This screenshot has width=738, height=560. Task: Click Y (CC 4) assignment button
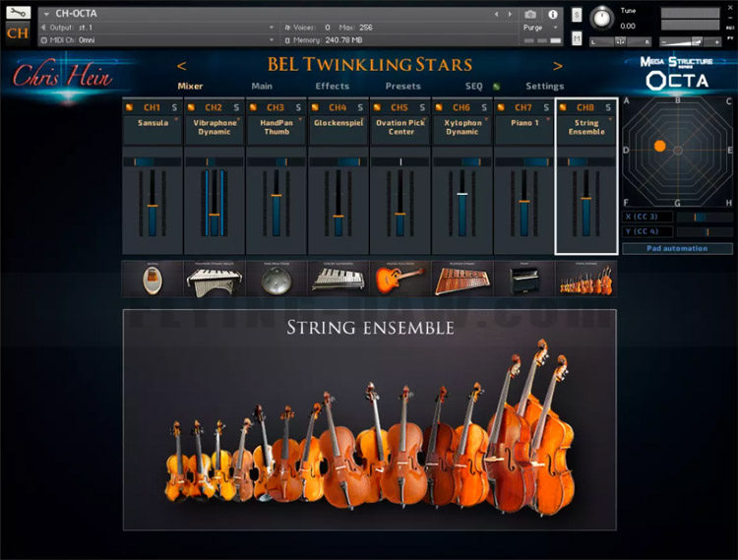tap(647, 231)
